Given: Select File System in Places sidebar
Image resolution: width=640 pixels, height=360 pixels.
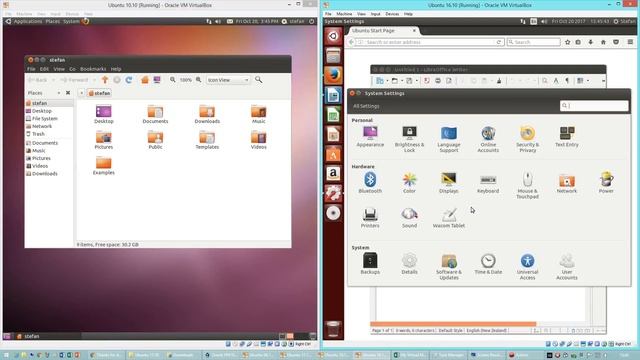Looking at the screenshot, I should click(x=44, y=118).
